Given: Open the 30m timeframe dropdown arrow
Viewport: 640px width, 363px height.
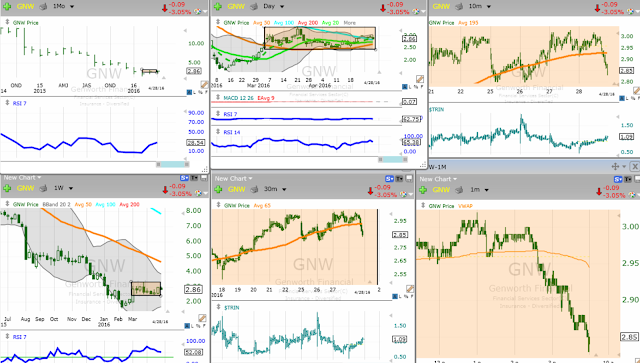Looking at the screenshot, I should [x=284, y=189].
